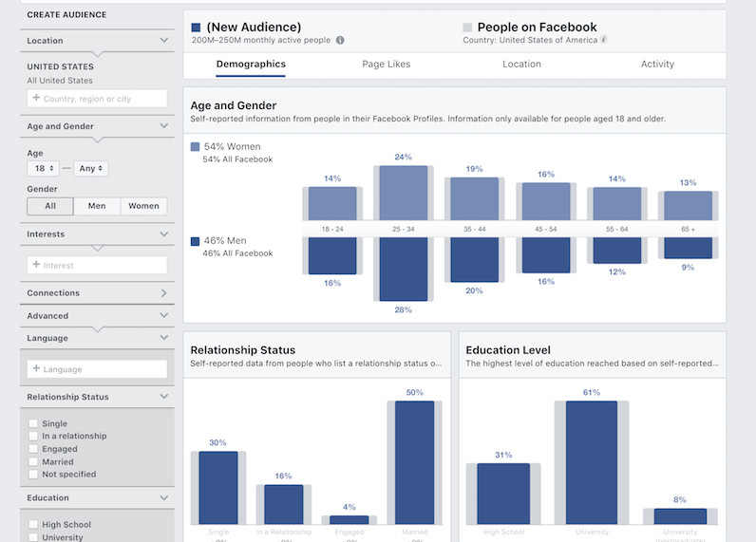This screenshot has height=542, width=756.
Task: Open the minimum age 18 dropdown
Action: 44,168
